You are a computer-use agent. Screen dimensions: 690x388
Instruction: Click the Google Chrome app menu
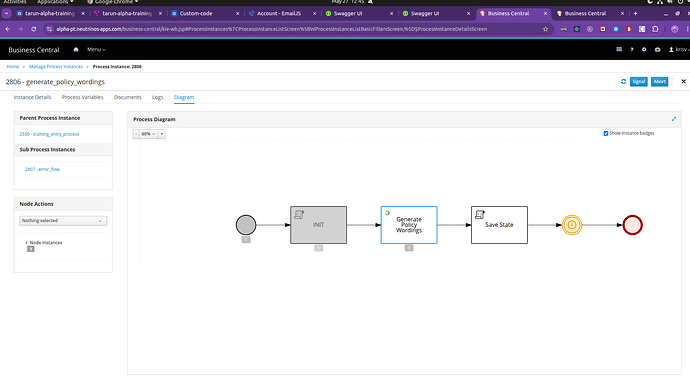113,2
